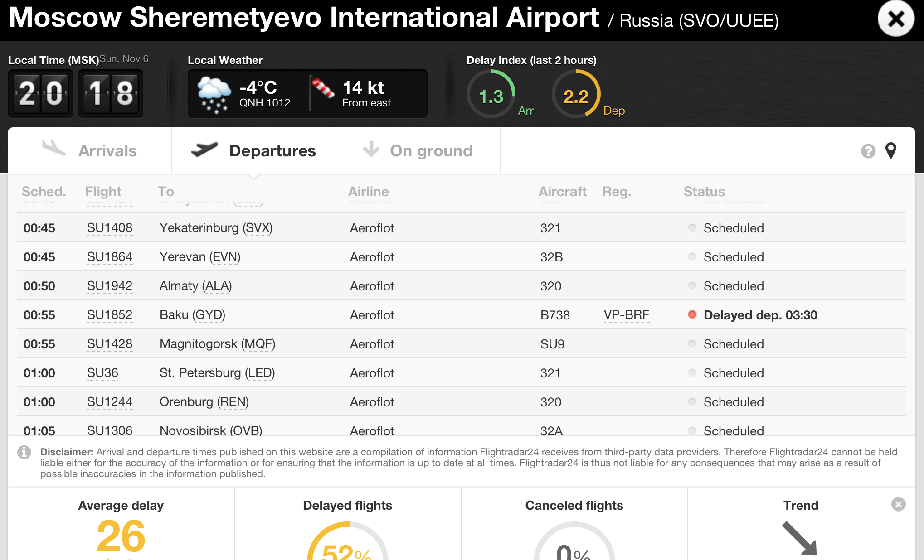The image size is (924, 560).
Task: Click Baku GYD airport code
Action: [x=209, y=315]
